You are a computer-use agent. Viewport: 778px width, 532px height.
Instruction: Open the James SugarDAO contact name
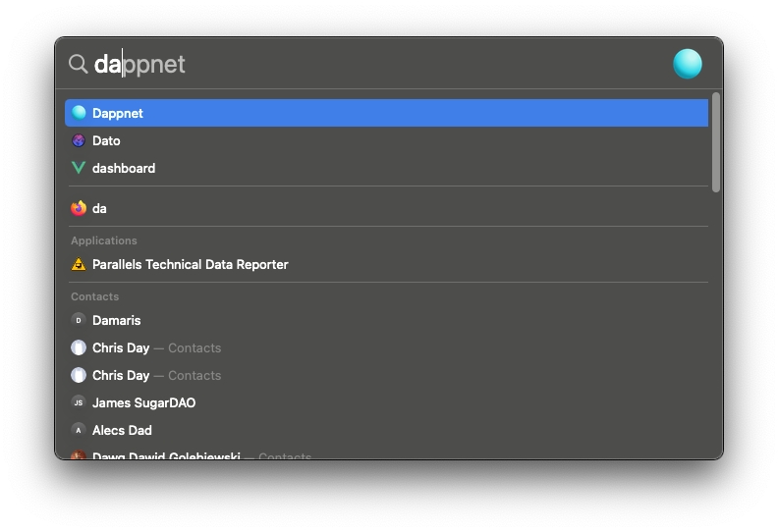(x=143, y=402)
